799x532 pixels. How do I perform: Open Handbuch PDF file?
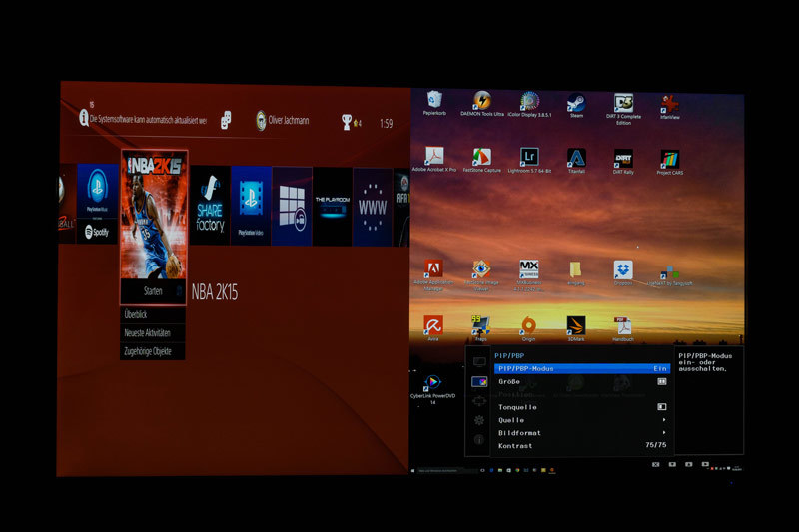pos(622,329)
